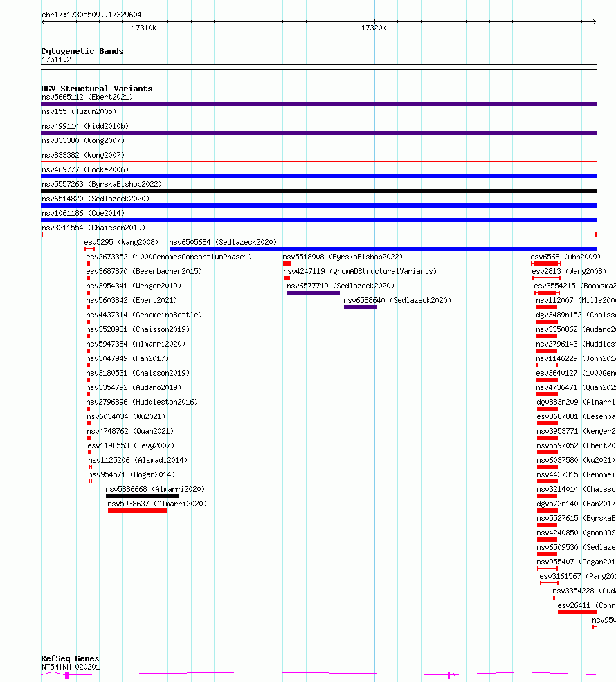Click nsv3350862 Audano label
This screenshot has height=682, width=616.
[x=576, y=329]
